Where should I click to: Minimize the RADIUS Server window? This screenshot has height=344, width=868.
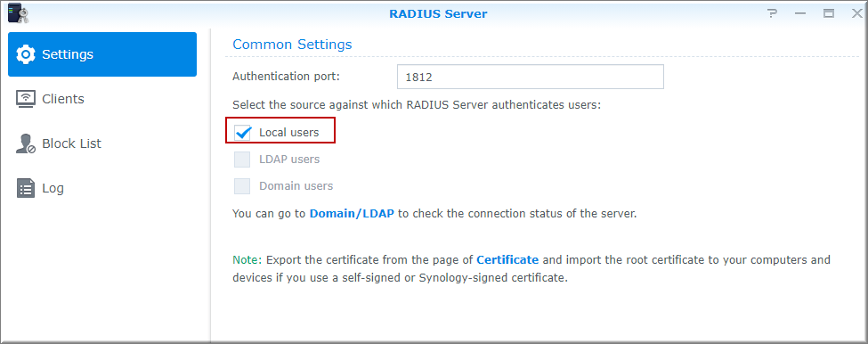[x=800, y=14]
